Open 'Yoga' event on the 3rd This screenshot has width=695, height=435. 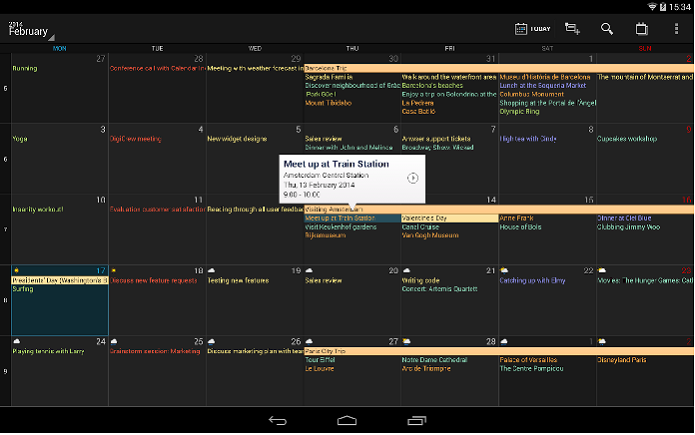(x=20, y=139)
